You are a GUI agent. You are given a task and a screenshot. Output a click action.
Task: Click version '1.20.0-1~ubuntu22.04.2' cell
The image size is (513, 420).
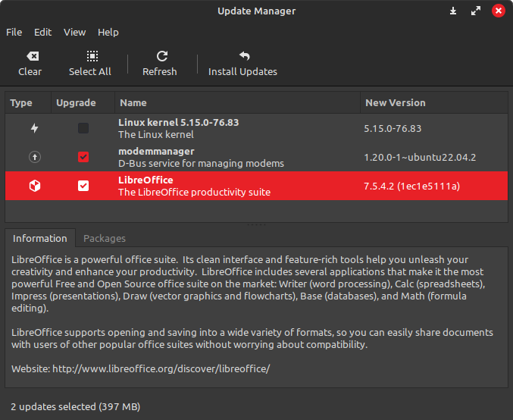click(x=420, y=157)
